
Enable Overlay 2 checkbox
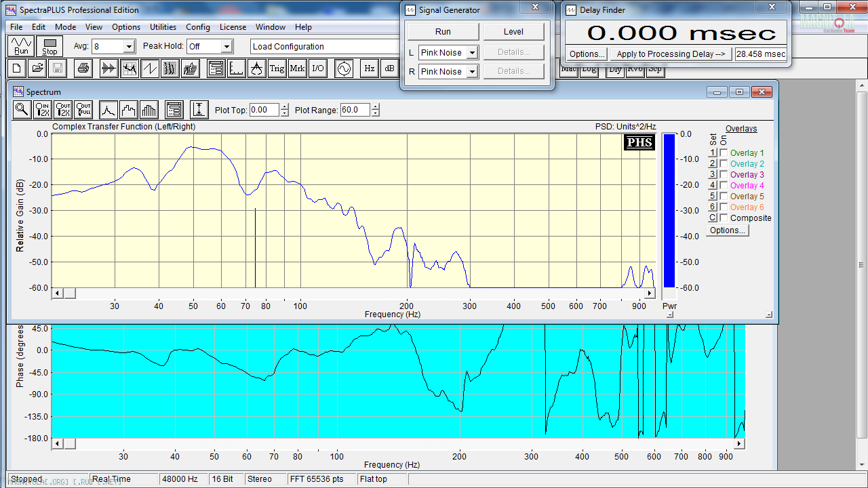point(724,164)
